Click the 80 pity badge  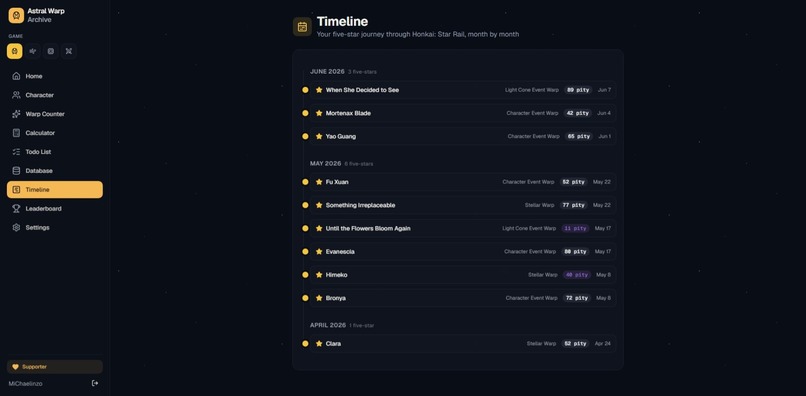[575, 251]
